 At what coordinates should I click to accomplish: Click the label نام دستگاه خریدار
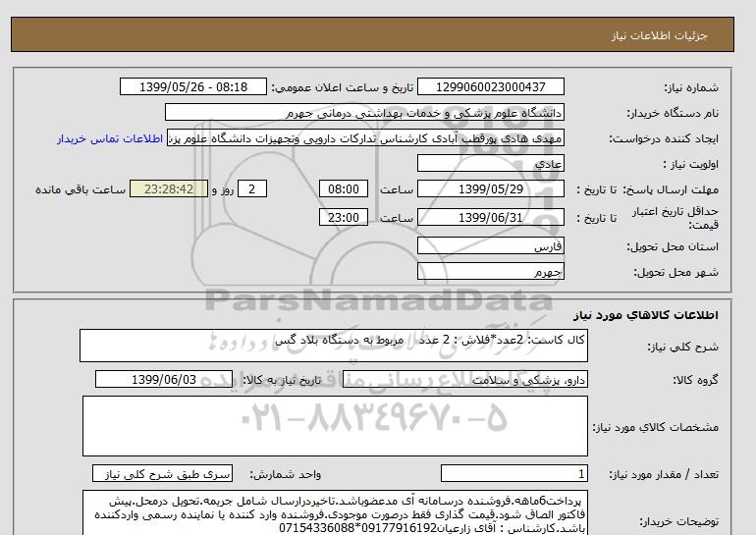673,113
